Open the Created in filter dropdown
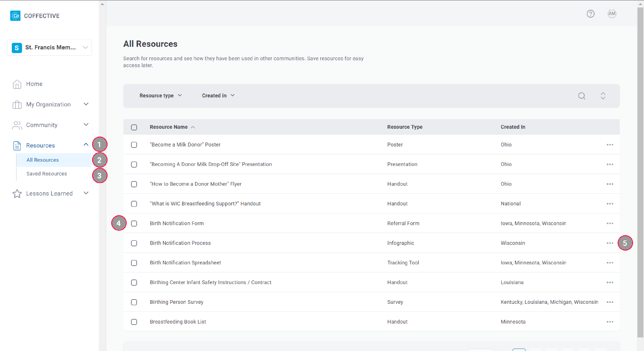644x351 pixels. click(x=218, y=96)
